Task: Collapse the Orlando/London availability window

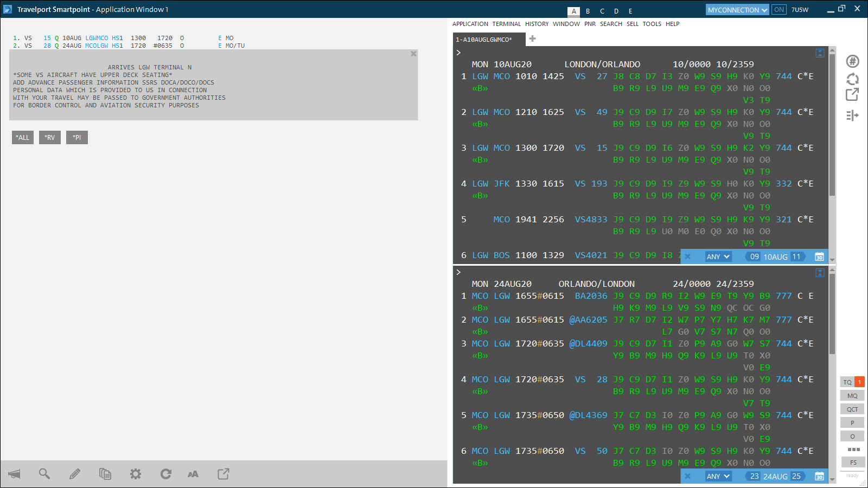Action: [820, 273]
